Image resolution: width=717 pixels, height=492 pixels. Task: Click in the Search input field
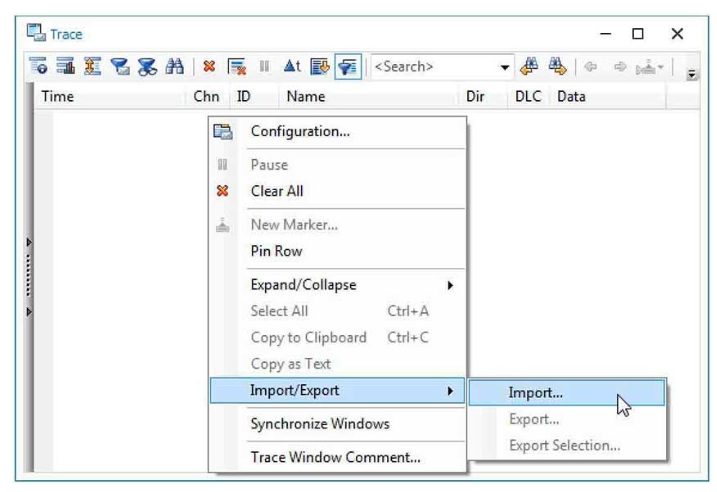click(x=434, y=67)
